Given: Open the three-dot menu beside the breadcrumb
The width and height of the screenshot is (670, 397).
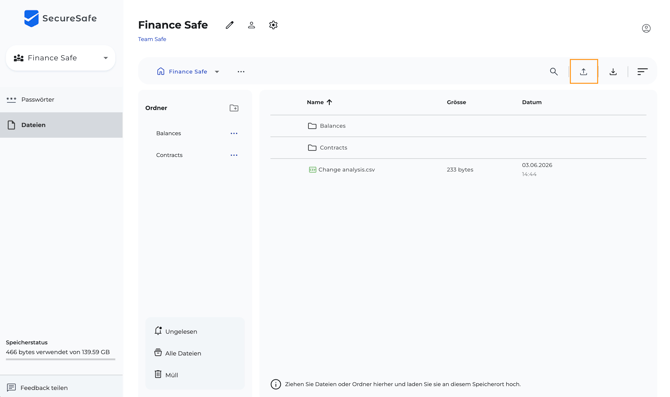Looking at the screenshot, I should point(241,72).
